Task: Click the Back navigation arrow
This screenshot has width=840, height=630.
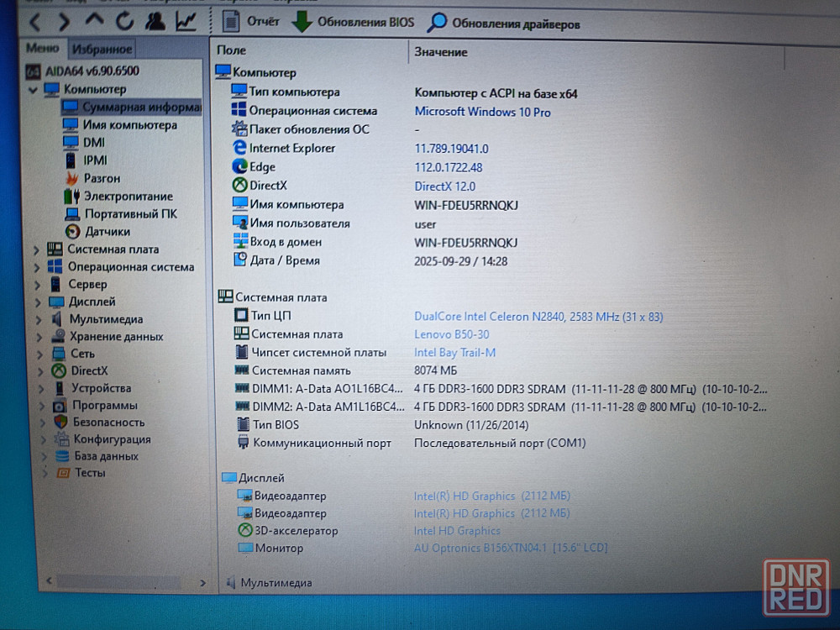Action: click(34, 22)
